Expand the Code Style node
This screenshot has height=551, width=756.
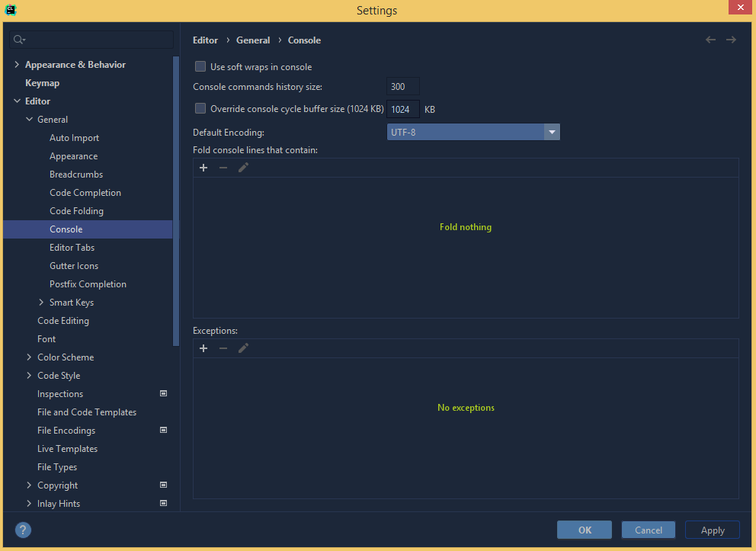(x=29, y=376)
